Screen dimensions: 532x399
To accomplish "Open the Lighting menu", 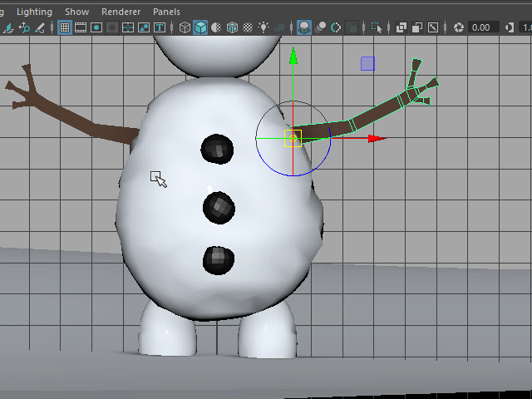I will [x=34, y=12].
